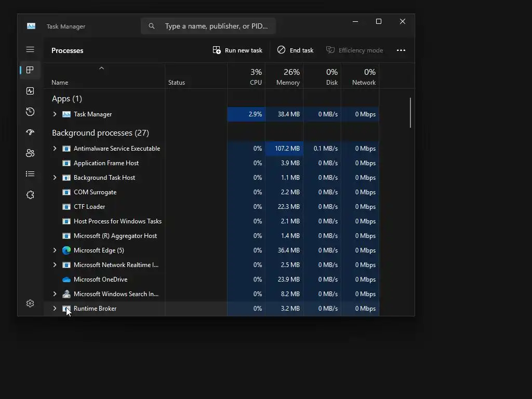Expand the Task Manager app row

[x=55, y=114]
